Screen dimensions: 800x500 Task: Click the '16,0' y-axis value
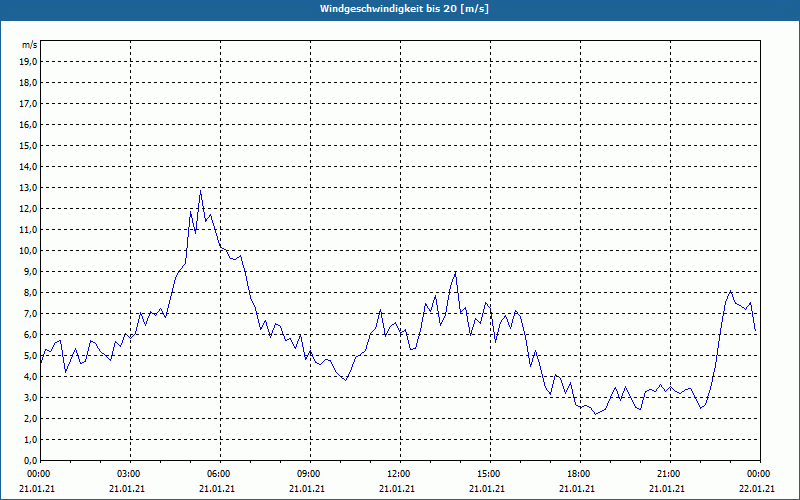(28, 124)
